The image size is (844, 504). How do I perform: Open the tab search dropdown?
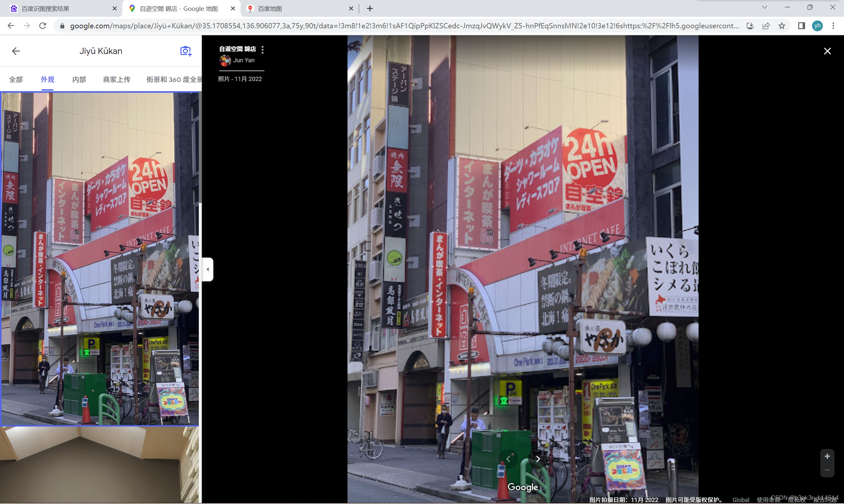pyautogui.click(x=765, y=8)
